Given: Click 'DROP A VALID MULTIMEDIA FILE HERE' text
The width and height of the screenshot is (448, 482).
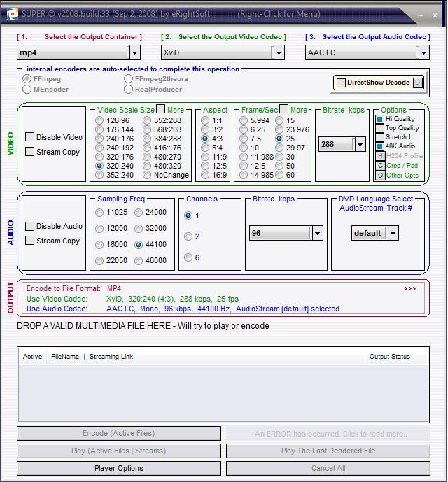Looking at the screenshot, I should tap(94, 326).
